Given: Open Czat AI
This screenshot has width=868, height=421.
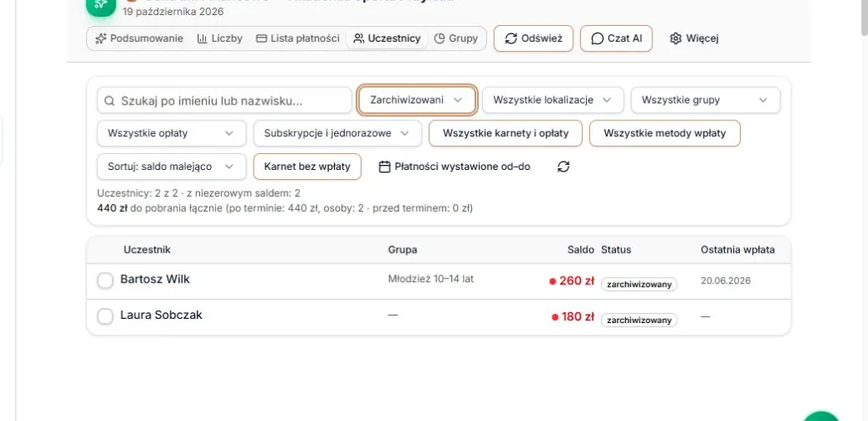Looking at the screenshot, I should coord(616,39).
